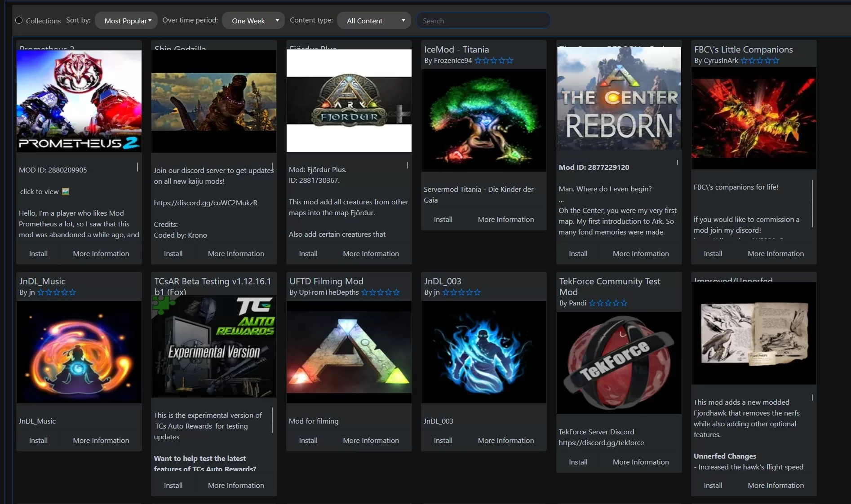Open the UFTD Filming Mod thumbnail
The width and height of the screenshot is (851, 504).
tap(349, 352)
